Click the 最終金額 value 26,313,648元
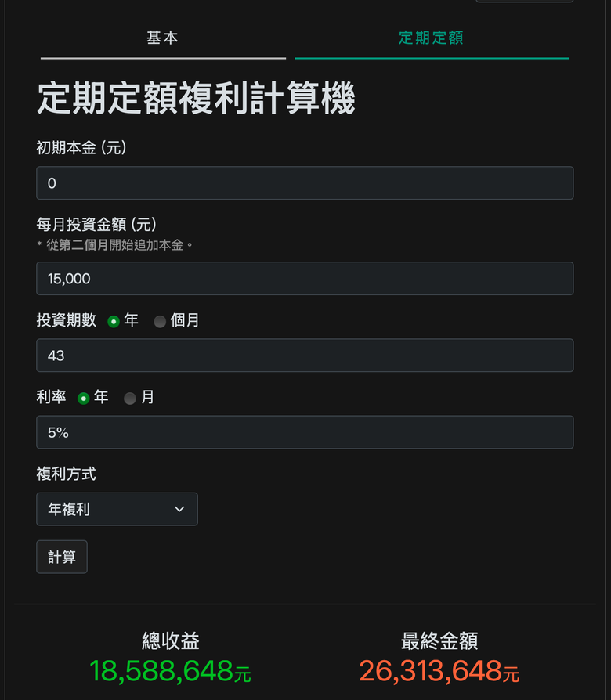Screen dimensions: 611x700 click(439, 671)
